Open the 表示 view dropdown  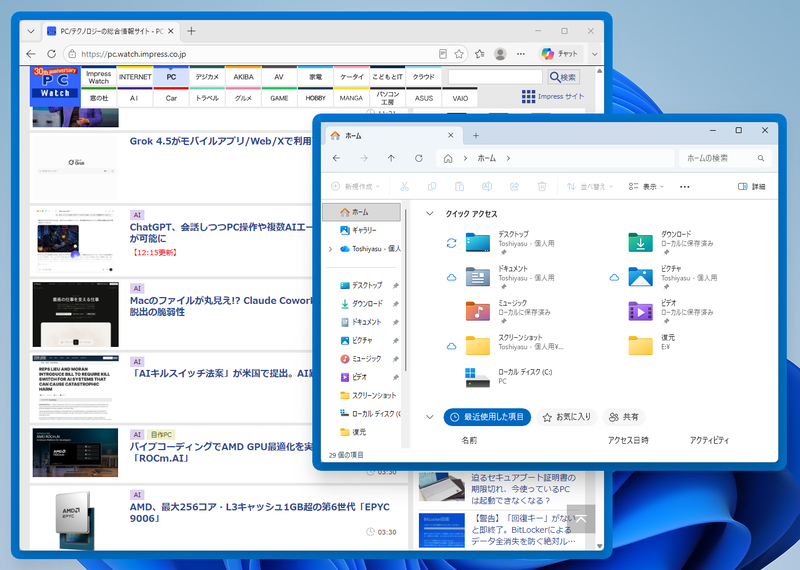(646, 187)
